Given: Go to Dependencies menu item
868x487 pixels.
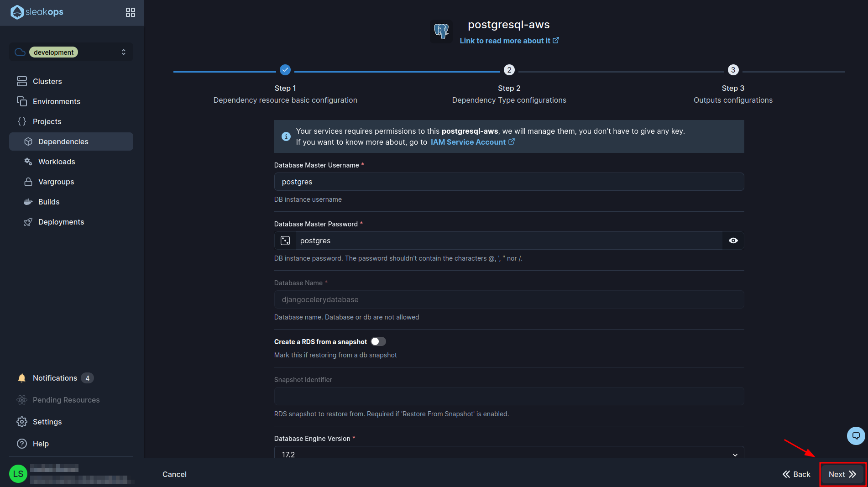Looking at the screenshot, I should pos(71,141).
